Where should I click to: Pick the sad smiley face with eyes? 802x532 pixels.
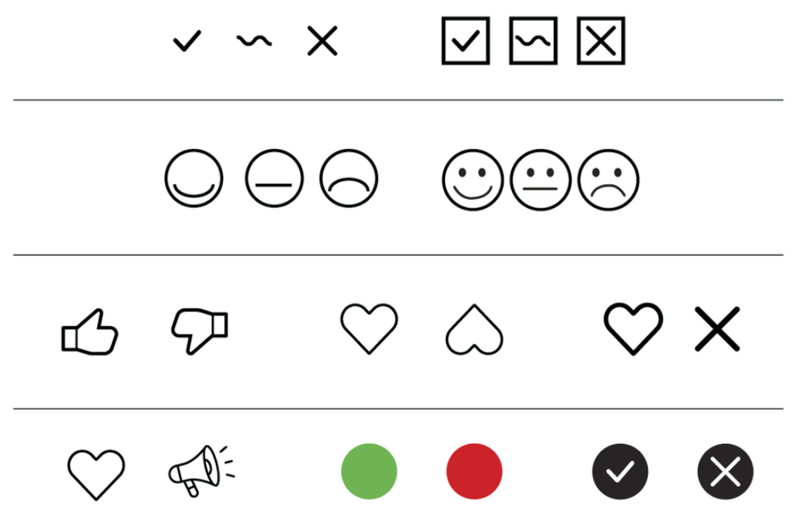tap(608, 180)
